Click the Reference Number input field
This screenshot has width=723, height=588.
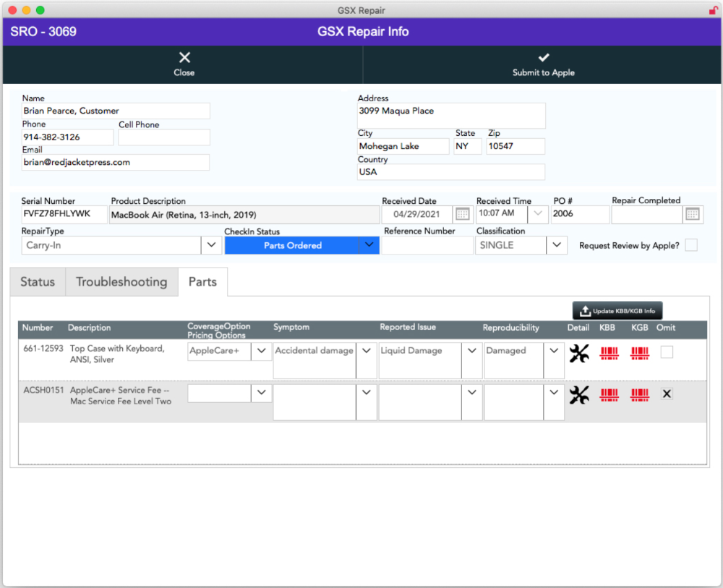(x=427, y=245)
